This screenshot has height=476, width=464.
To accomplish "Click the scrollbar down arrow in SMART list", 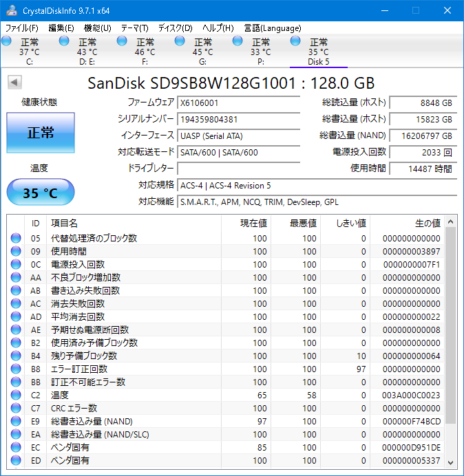I will point(451,462).
